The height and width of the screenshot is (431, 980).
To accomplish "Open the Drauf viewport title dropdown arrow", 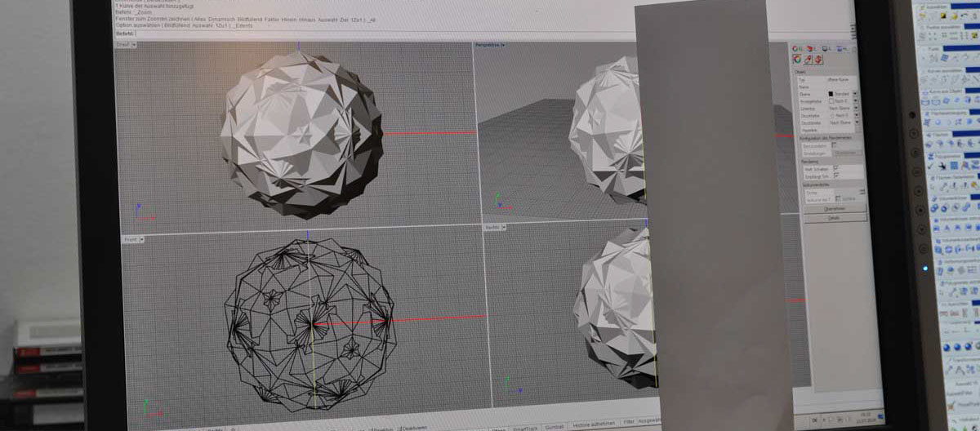I will coord(134,45).
